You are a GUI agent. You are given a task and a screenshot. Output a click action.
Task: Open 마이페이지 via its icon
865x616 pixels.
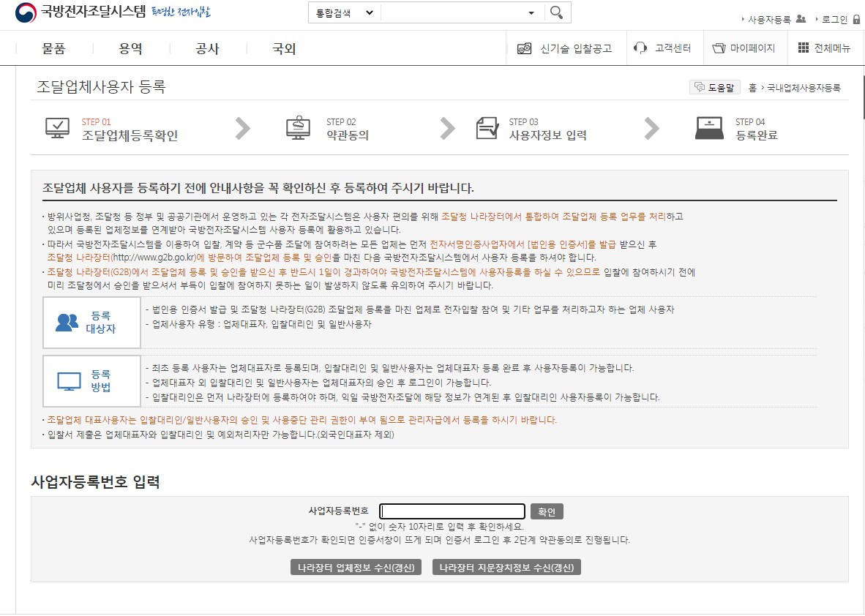[x=721, y=48]
